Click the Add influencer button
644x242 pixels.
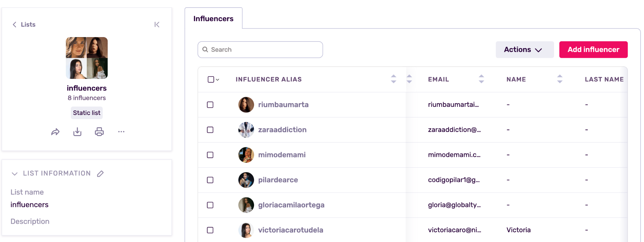tap(593, 50)
